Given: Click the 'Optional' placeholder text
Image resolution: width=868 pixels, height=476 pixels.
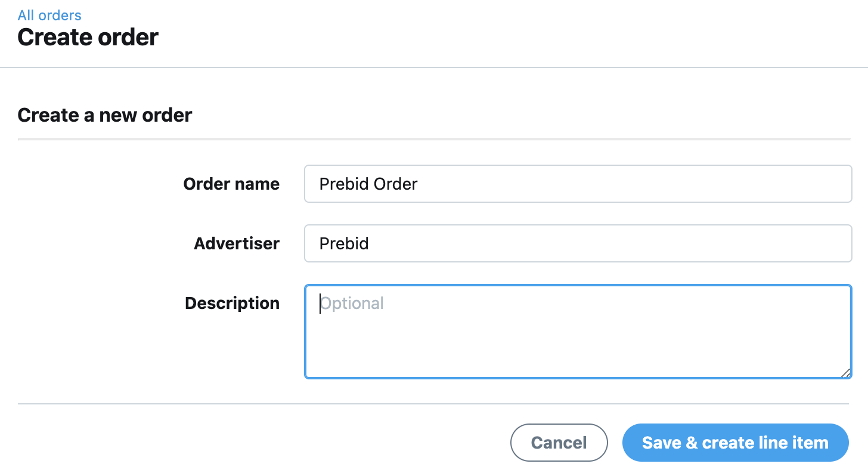Looking at the screenshot, I should pos(352,303).
